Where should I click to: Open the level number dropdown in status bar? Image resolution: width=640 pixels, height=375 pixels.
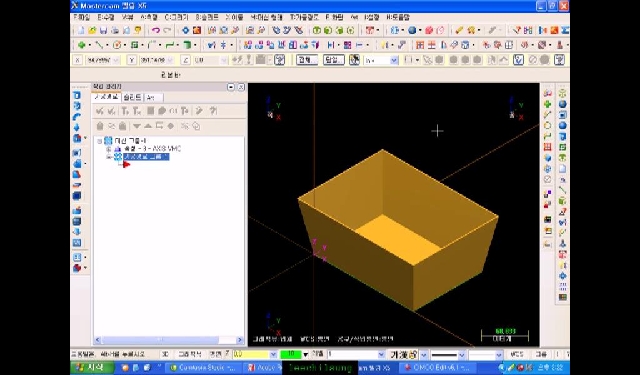coord(381,354)
